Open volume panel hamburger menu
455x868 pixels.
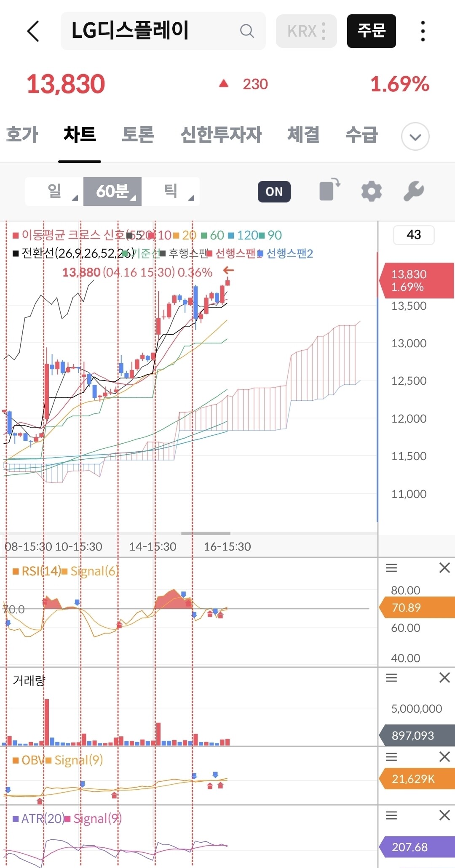point(391,678)
